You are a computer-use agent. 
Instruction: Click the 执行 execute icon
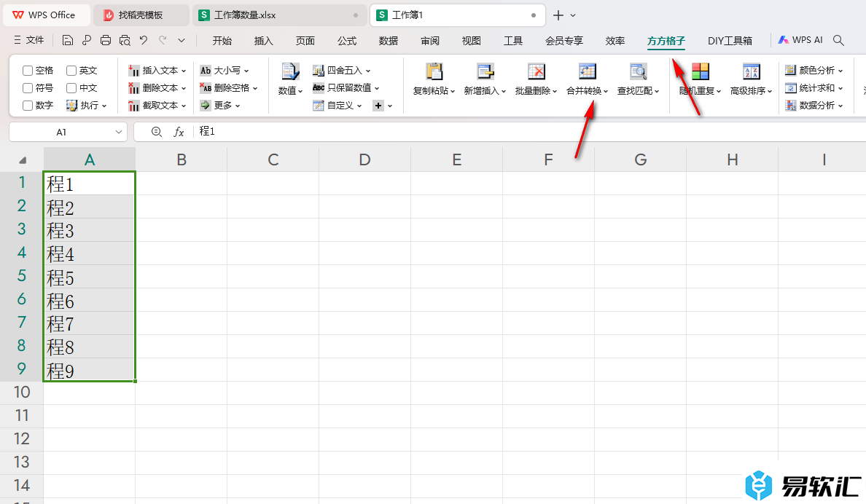click(x=71, y=105)
